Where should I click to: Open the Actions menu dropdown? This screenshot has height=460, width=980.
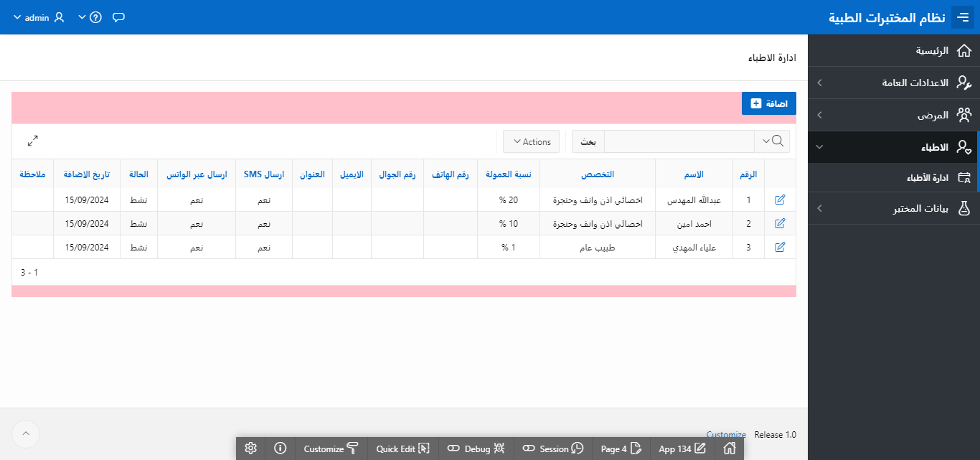tap(532, 141)
